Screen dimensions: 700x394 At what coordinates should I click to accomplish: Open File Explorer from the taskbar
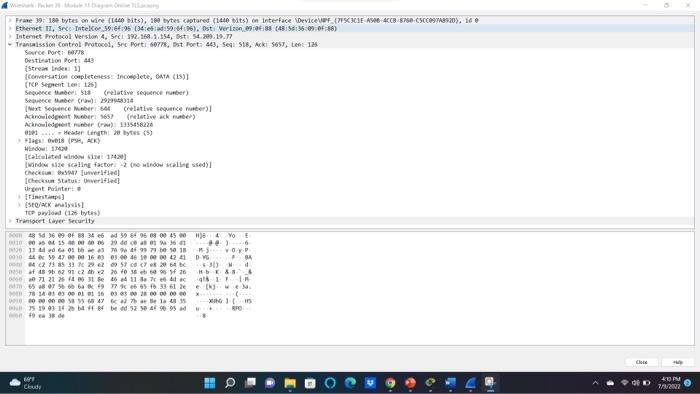(x=290, y=383)
